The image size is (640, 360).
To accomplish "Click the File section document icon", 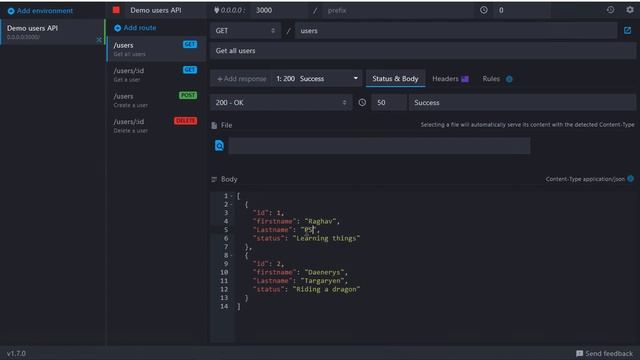I will [x=214, y=125].
